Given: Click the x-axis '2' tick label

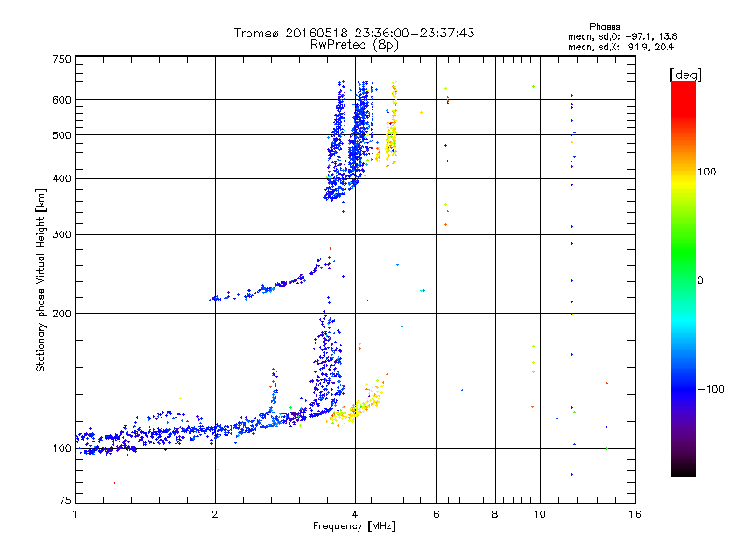Looking at the screenshot, I should coord(215,514).
